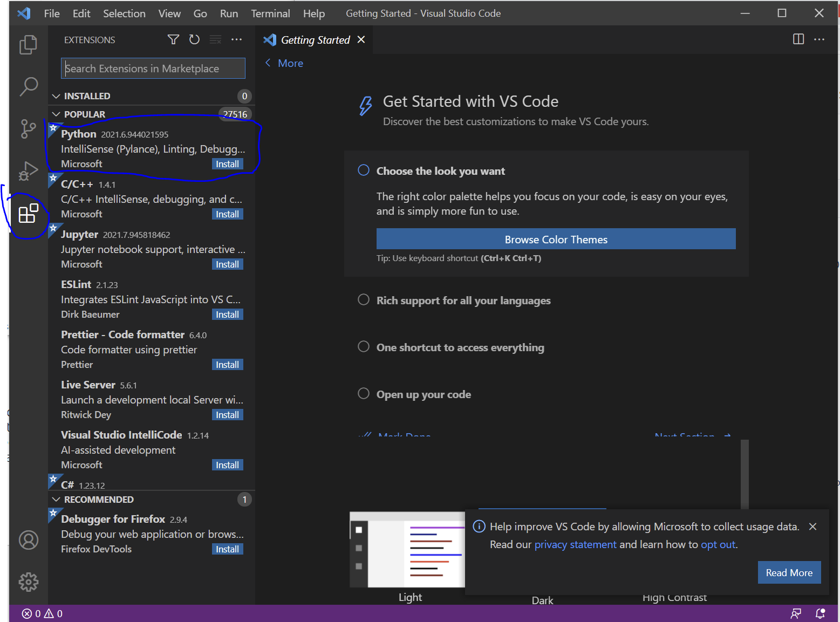Open the Terminal menu
The image size is (840, 622).
pos(270,13)
